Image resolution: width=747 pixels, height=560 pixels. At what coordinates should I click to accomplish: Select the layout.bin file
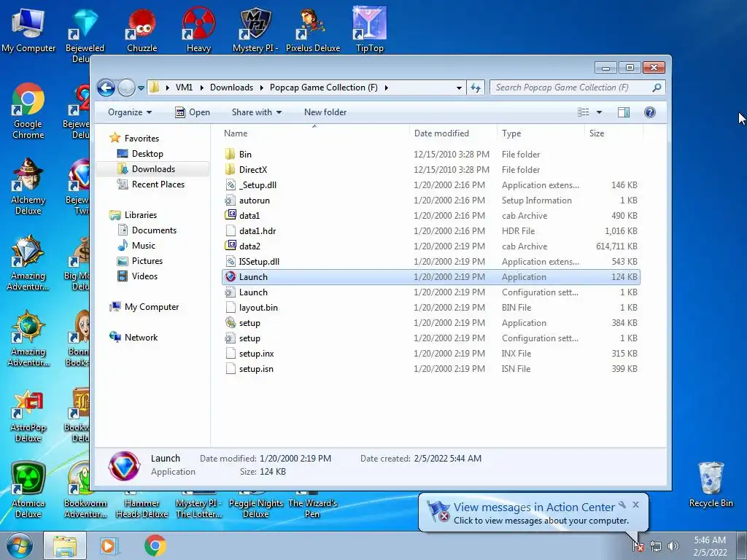tap(430, 308)
